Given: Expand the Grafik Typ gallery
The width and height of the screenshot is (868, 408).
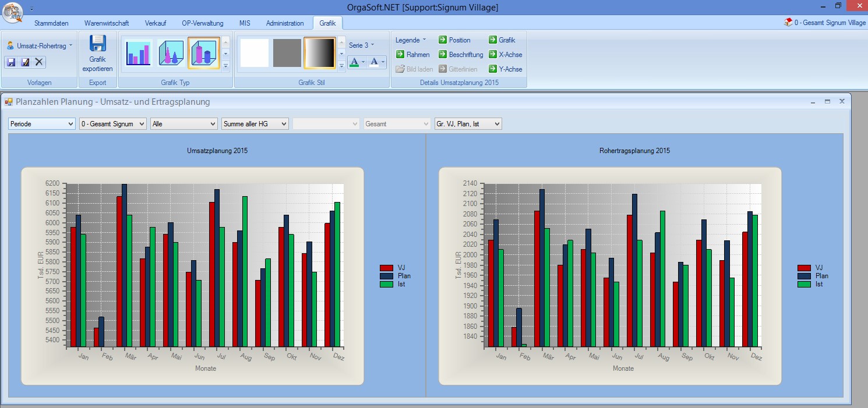Looking at the screenshot, I should point(226,65).
